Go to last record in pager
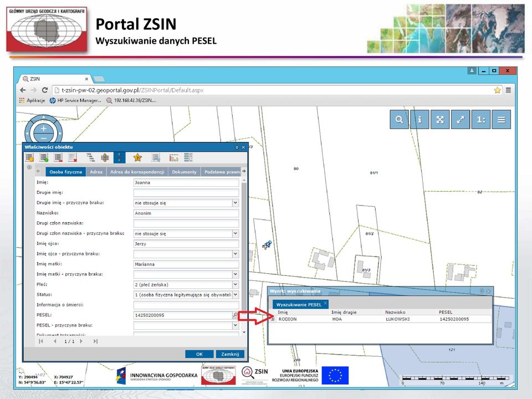The height and width of the screenshot is (399, 532). click(95, 341)
